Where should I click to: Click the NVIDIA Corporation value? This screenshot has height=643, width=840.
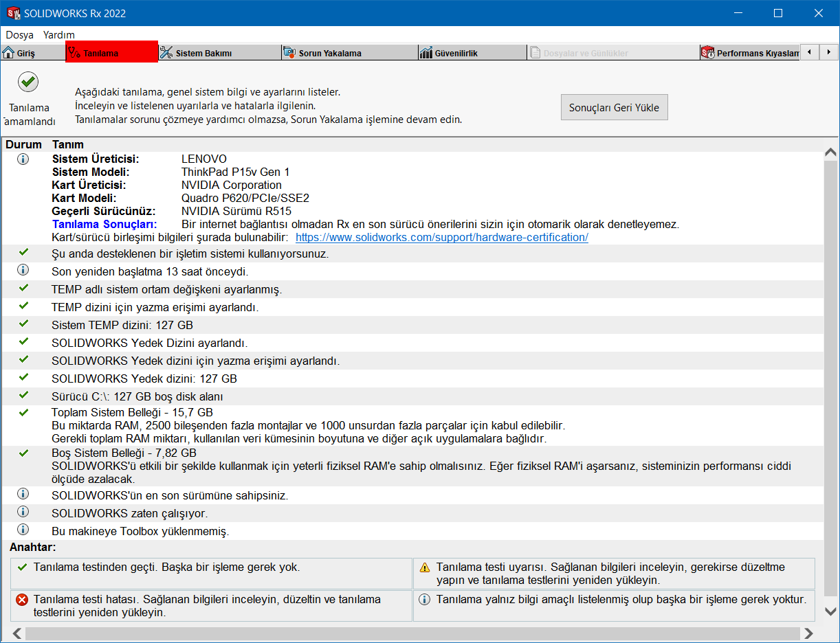pos(232,185)
